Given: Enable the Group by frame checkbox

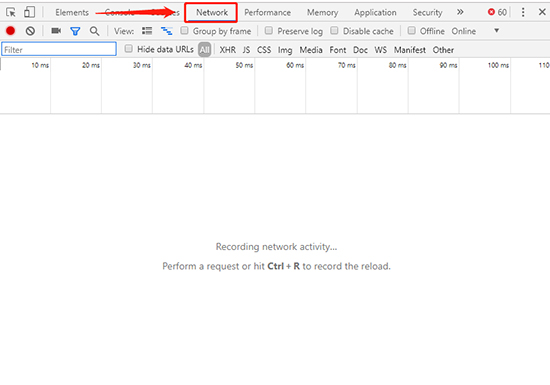Looking at the screenshot, I should click(x=184, y=31).
